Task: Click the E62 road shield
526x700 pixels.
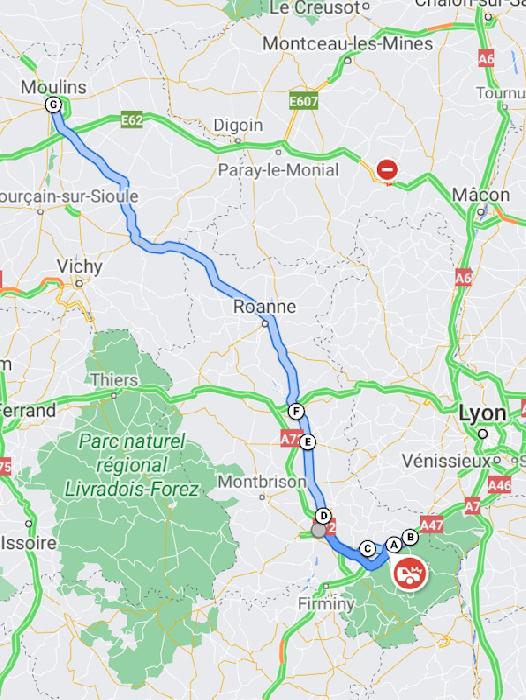Action: [131, 121]
